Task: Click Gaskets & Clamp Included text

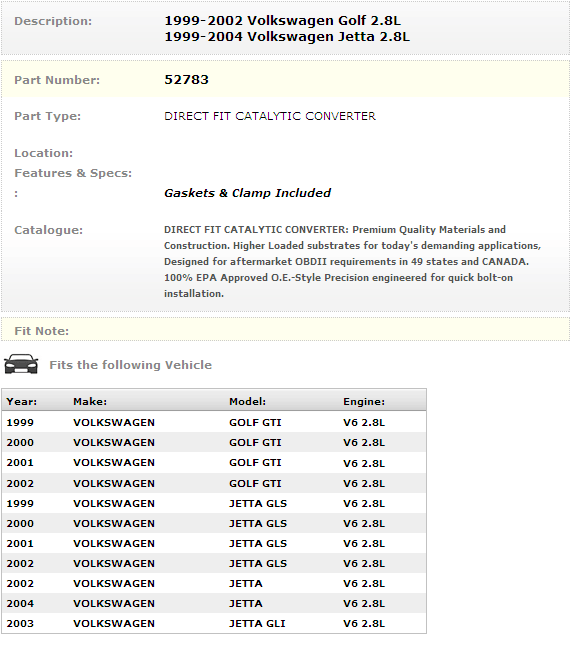Action: pos(247,193)
